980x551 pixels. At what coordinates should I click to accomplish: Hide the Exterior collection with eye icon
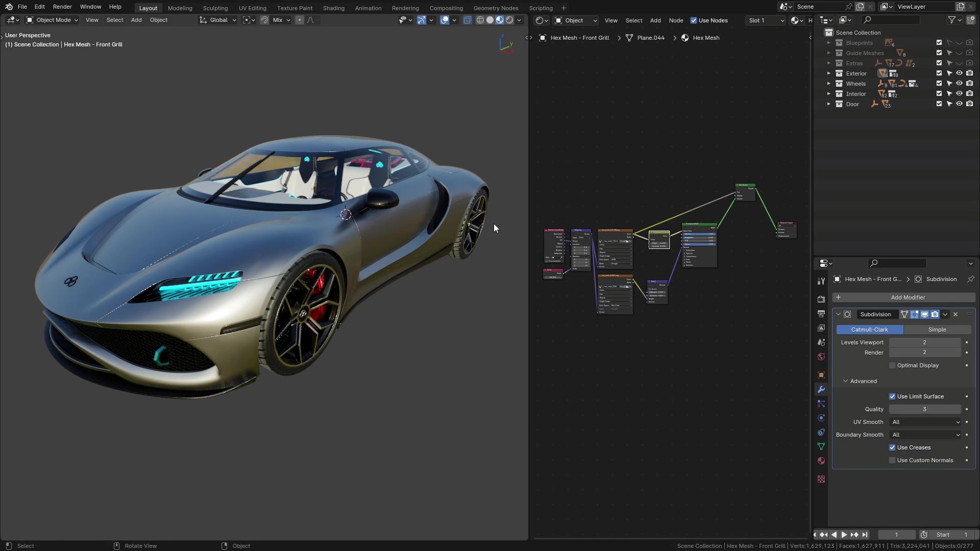click(960, 73)
